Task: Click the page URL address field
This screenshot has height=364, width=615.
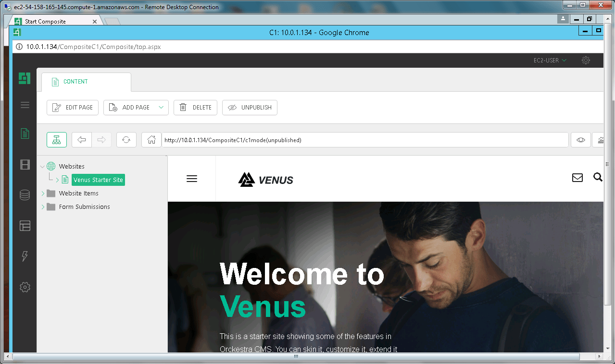Action: tap(364, 140)
